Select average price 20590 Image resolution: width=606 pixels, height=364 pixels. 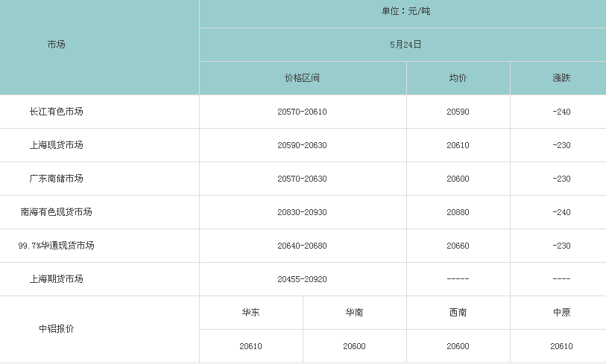coord(458,112)
